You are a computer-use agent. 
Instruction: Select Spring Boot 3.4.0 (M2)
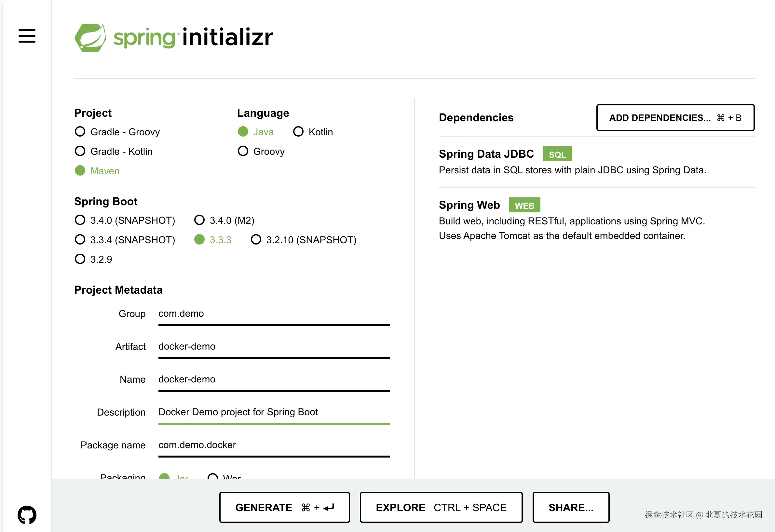(199, 220)
